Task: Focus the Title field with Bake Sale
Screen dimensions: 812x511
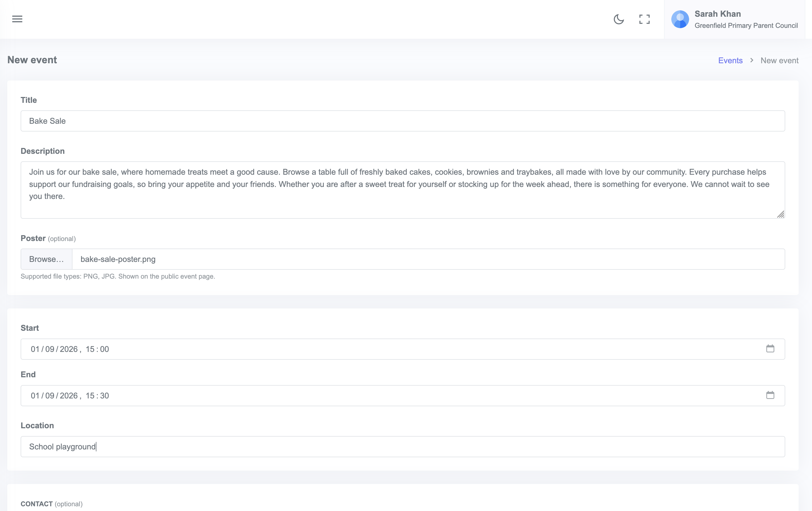Action: [403, 121]
